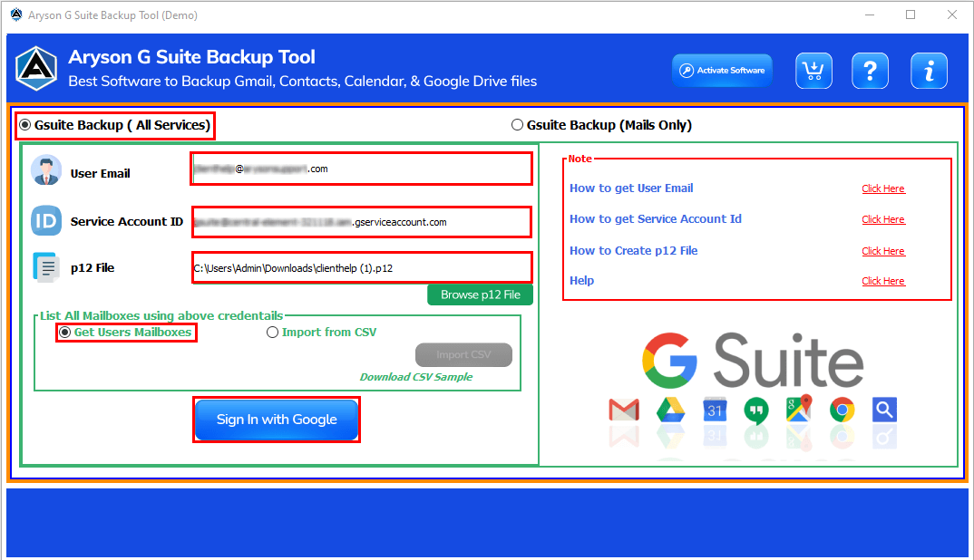Open Click Here beside Help
This screenshot has height=560, width=974.
tap(883, 281)
